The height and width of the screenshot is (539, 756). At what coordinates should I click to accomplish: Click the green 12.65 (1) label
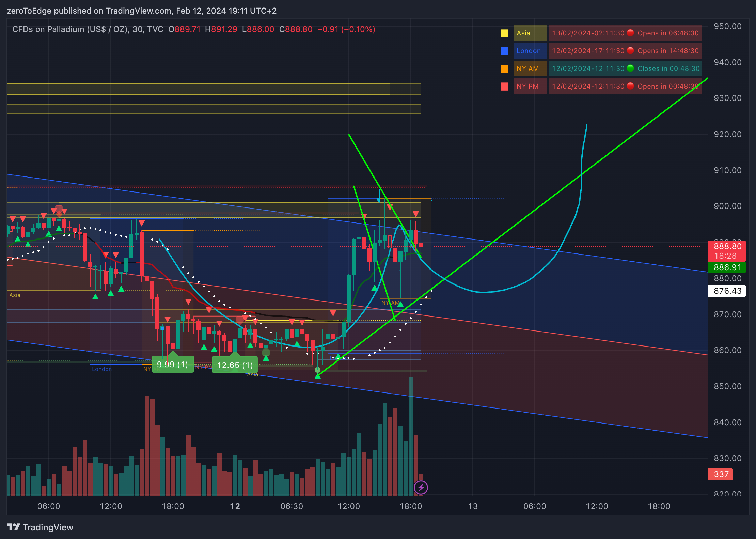235,365
